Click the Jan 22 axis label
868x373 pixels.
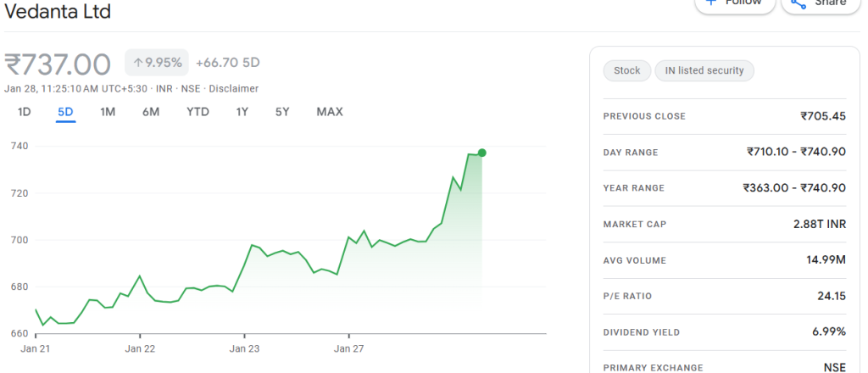click(x=140, y=349)
